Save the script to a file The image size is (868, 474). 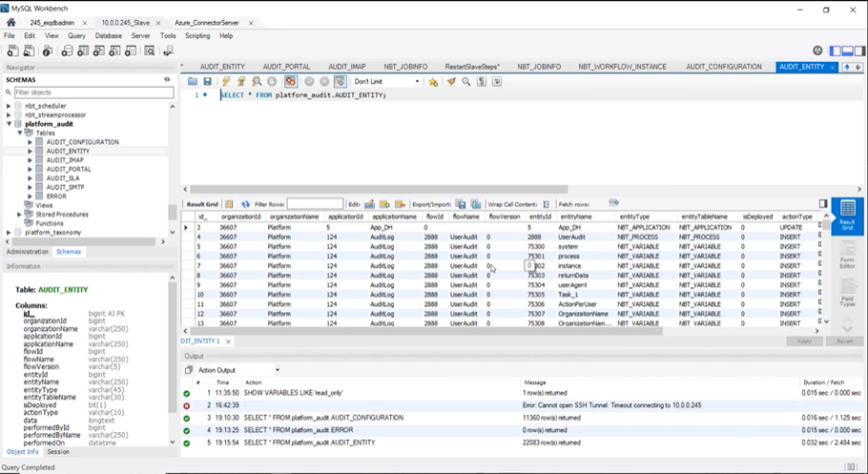pos(207,81)
